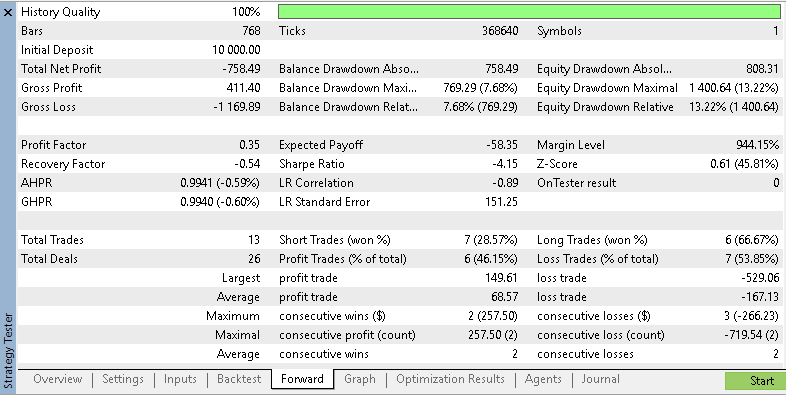The height and width of the screenshot is (396, 786).
Task: Switch to the Agents tab
Action: pyautogui.click(x=543, y=379)
